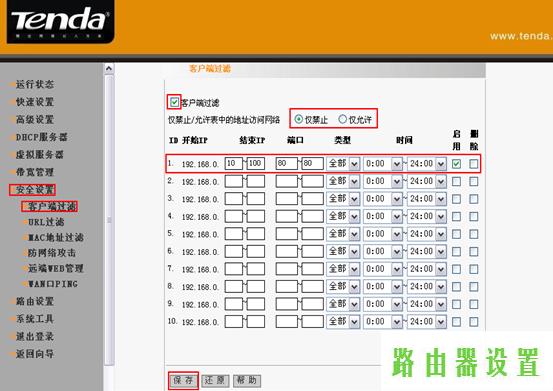Tick the 删除 checkbox in row 7
Screen dimensions: 553x391
click(474, 269)
